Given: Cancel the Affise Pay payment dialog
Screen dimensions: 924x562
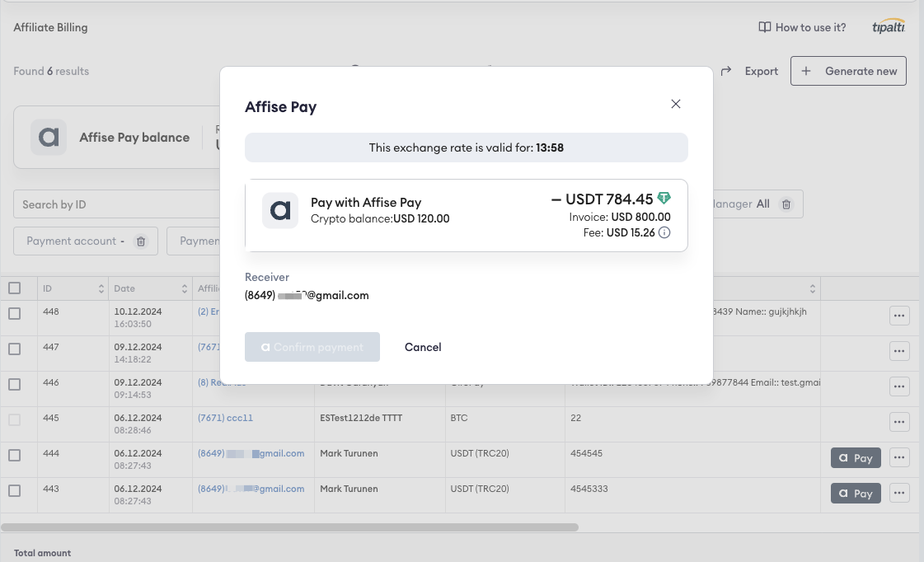Looking at the screenshot, I should tap(423, 347).
